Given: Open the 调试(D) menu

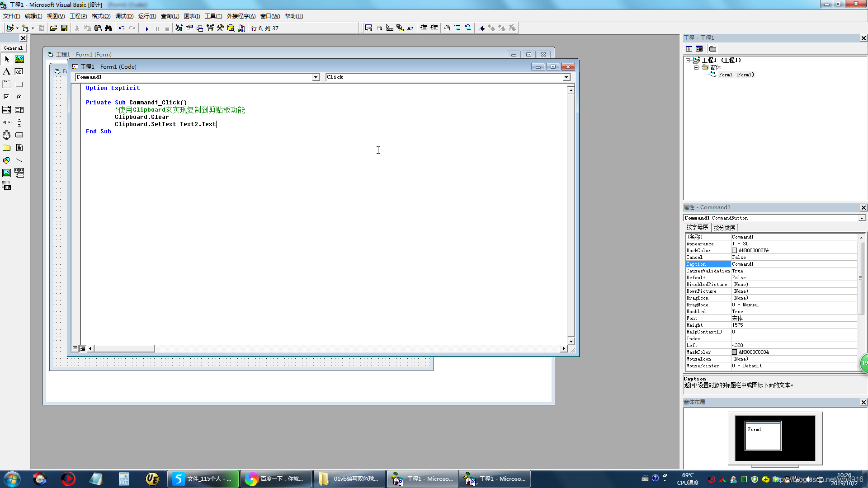Looking at the screenshot, I should 124,16.
